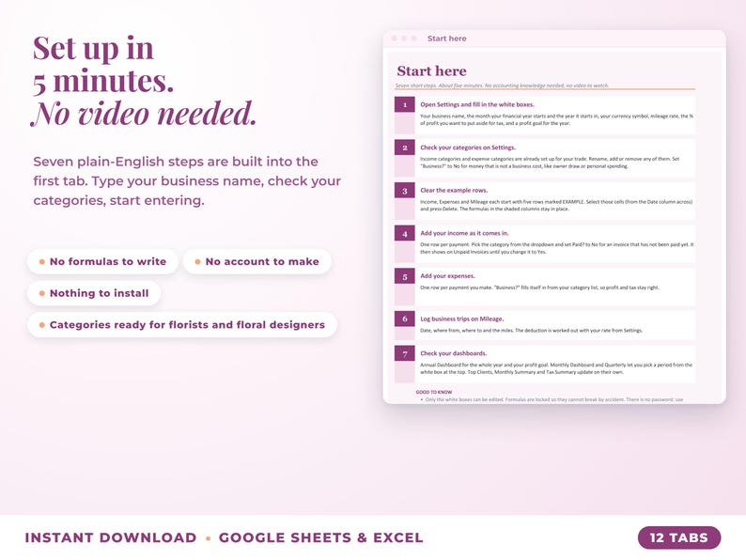Viewport: 746px width, 560px height.
Task: Select the 'Start here' window tab title
Action: pos(446,39)
